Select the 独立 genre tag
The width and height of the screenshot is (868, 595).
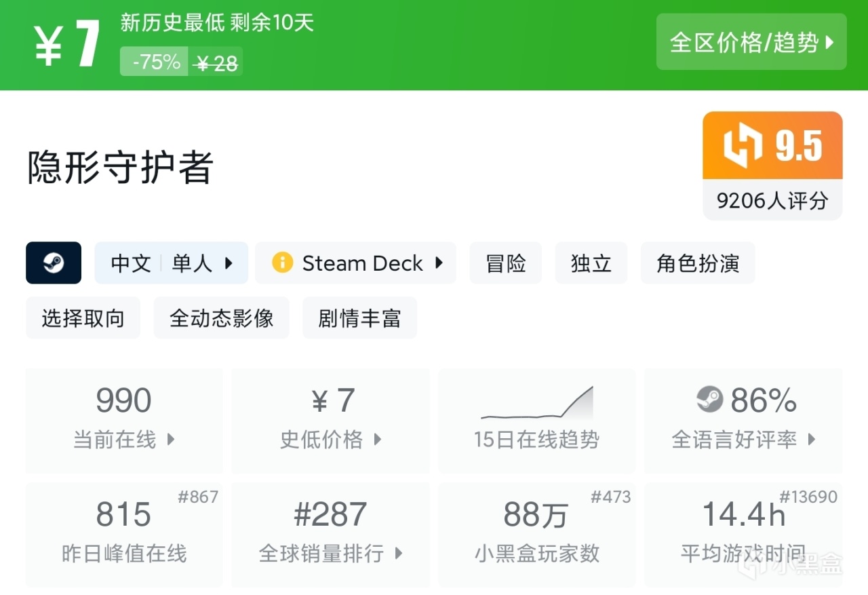[x=591, y=263]
